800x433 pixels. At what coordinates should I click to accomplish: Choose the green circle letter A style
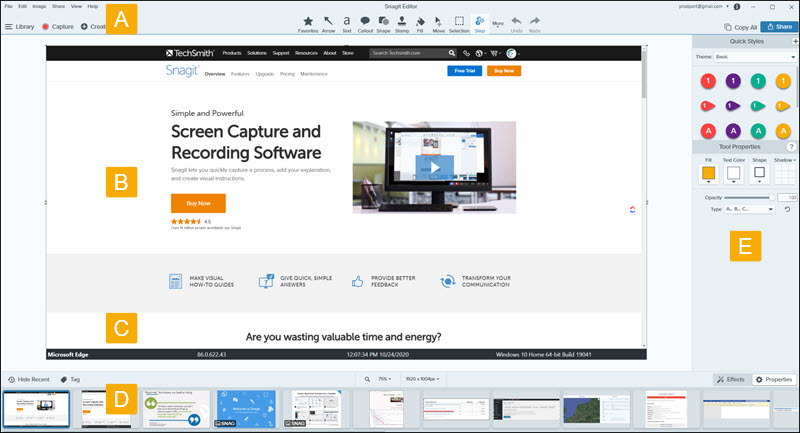[758, 131]
